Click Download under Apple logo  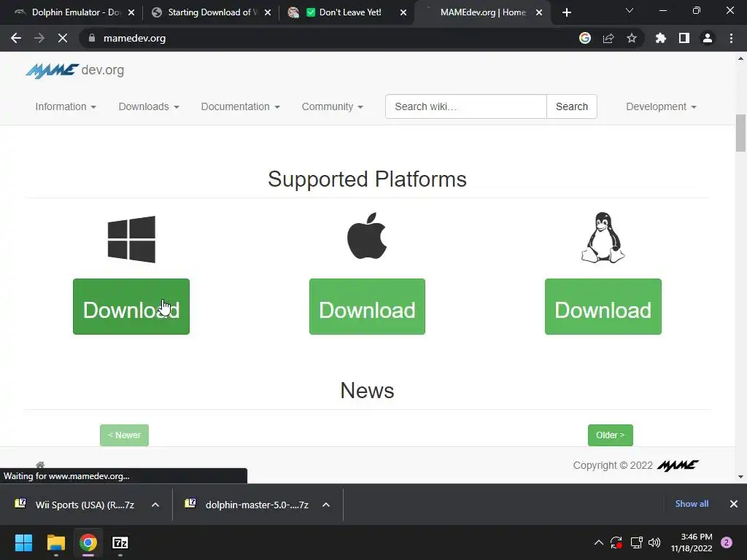368,307
